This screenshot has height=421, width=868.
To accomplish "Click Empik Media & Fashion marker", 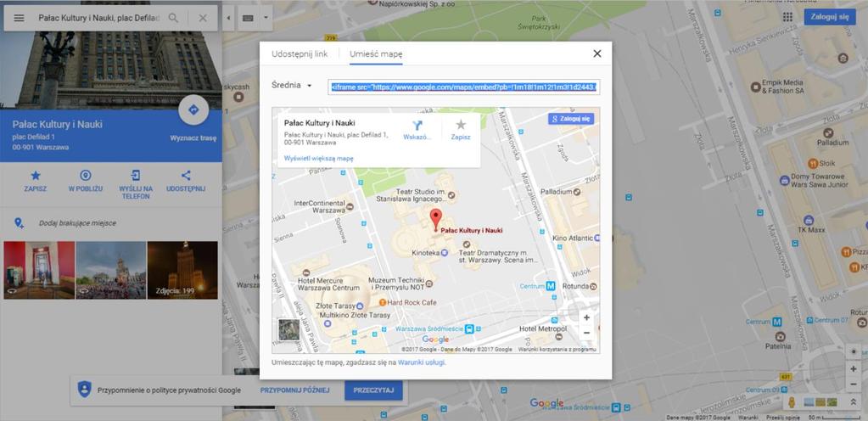I will coord(755,87).
